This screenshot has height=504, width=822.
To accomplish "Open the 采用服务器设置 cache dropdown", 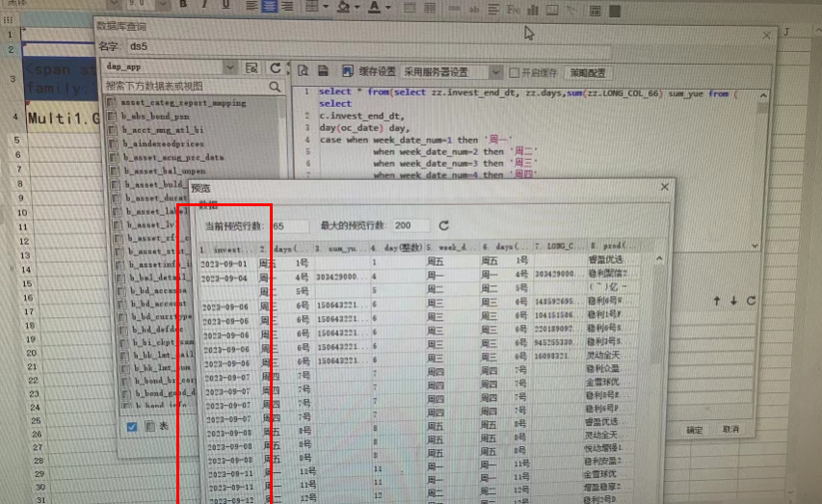I will 495,72.
